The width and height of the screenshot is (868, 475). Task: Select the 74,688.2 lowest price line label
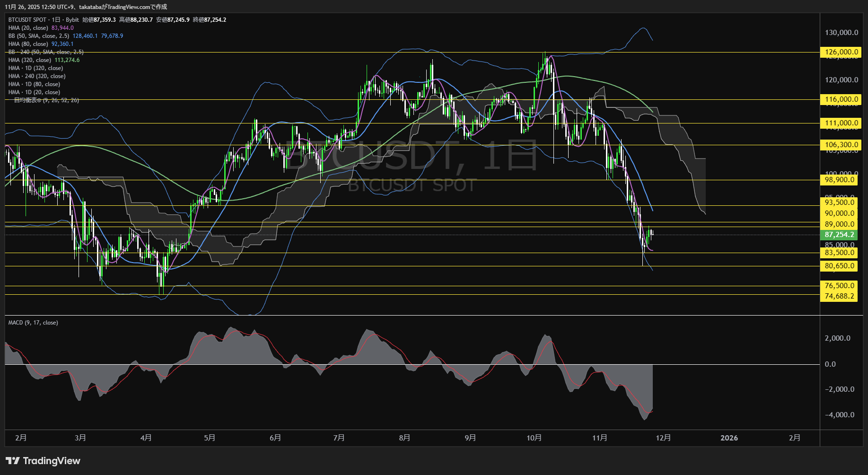(839, 296)
